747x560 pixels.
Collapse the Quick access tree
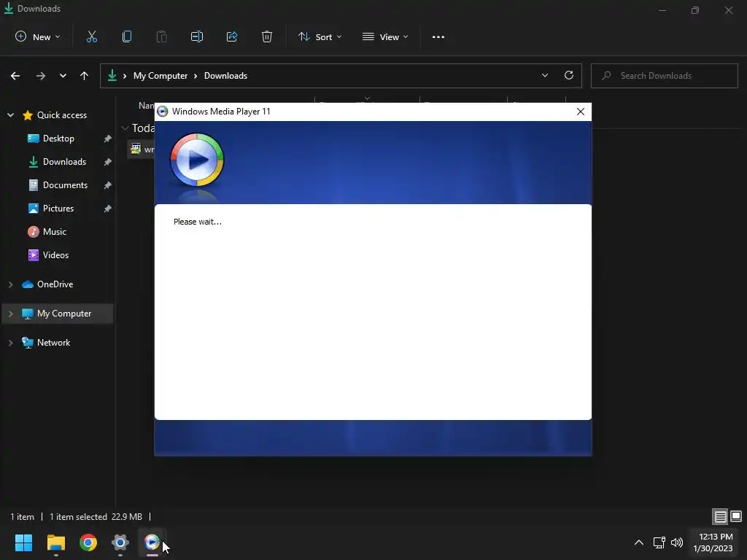click(x=10, y=114)
